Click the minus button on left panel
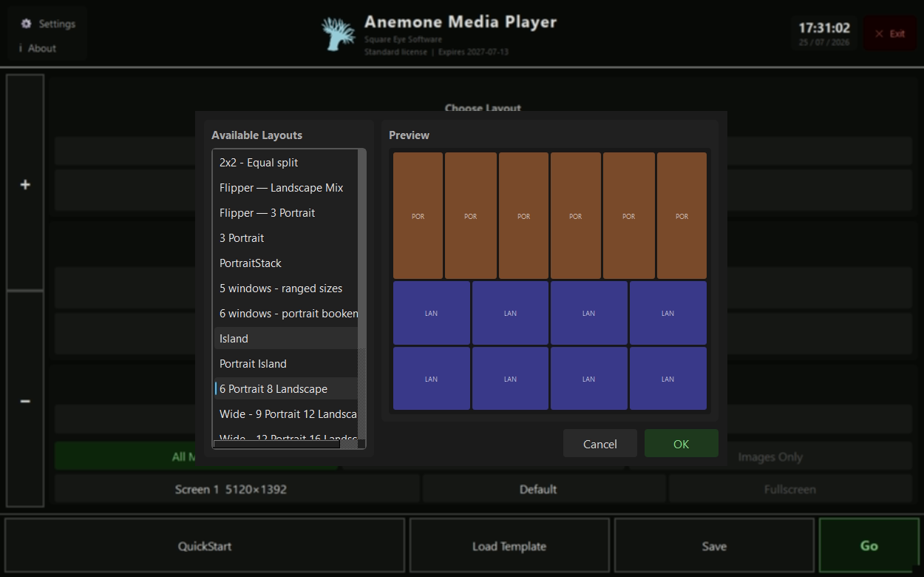Screen dimensions: 924x577 [25, 400]
